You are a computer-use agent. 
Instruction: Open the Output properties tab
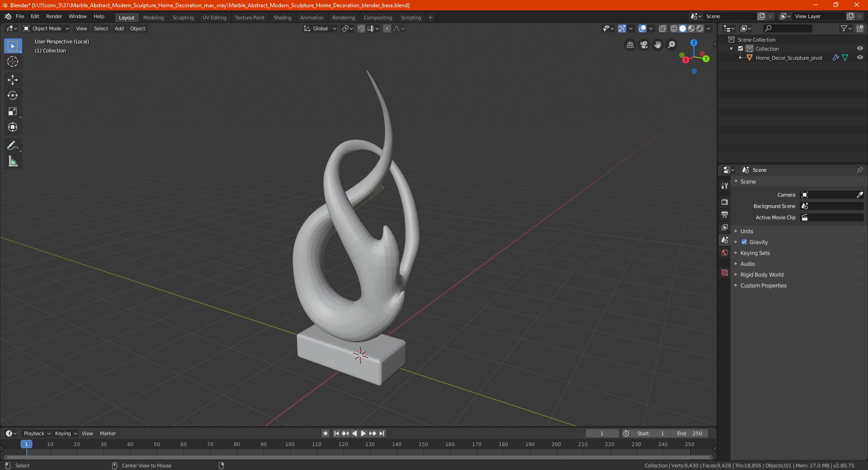[725, 215]
